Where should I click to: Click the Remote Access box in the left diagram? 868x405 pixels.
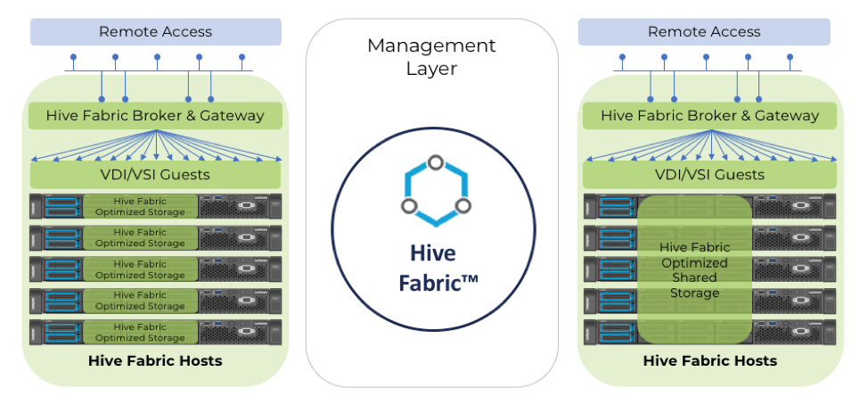pyautogui.click(x=156, y=31)
